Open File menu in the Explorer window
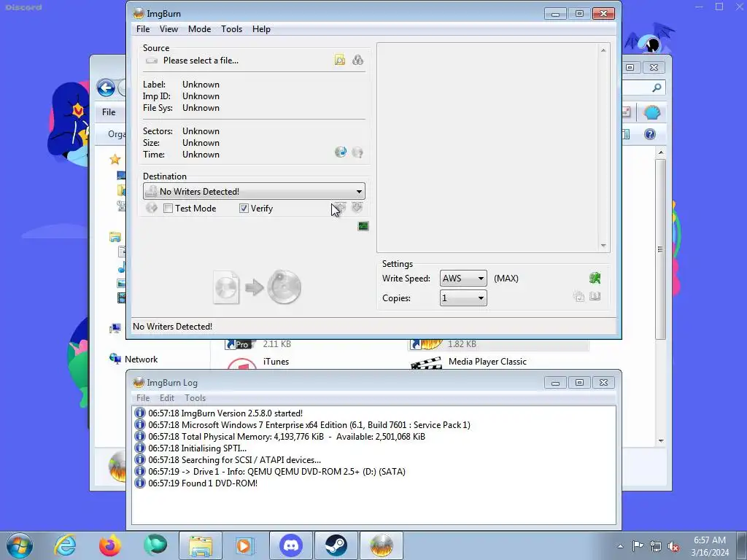Image resolution: width=747 pixels, height=560 pixels. point(109,112)
